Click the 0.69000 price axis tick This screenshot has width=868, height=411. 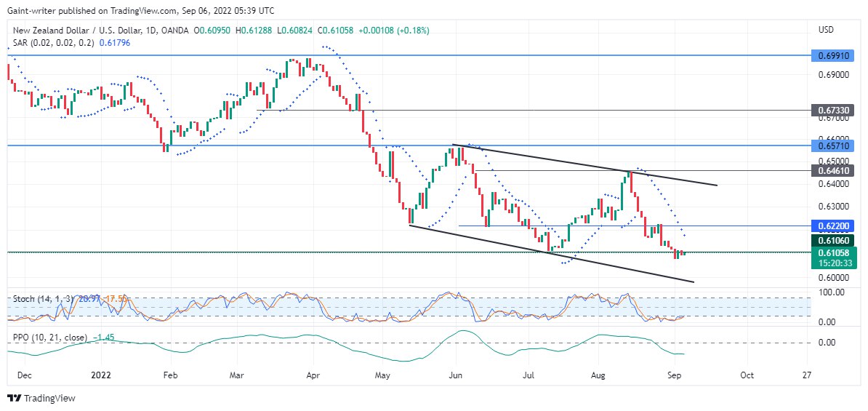tap(833, 74)
